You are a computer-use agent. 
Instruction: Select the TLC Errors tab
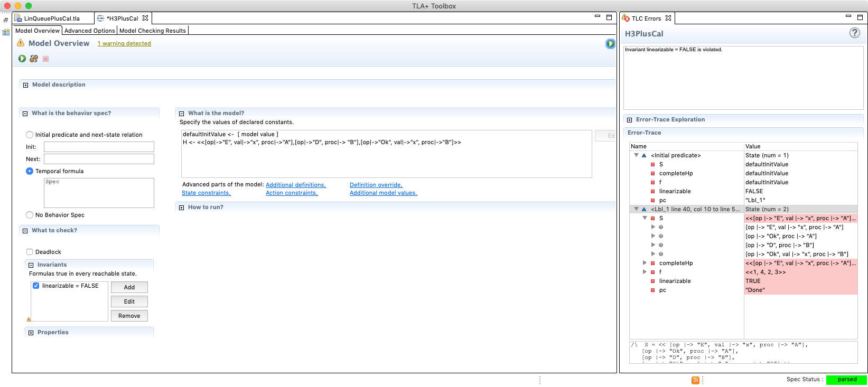(x=646, y=18)
